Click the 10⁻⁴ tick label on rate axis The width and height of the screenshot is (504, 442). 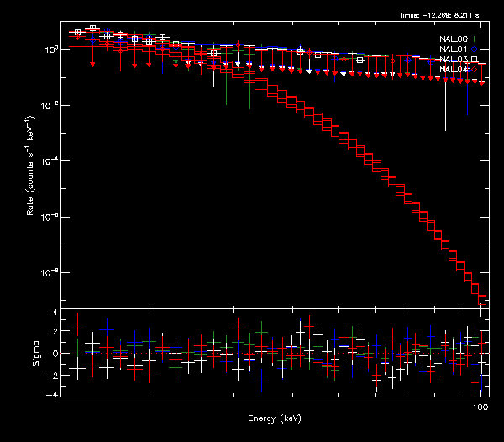click(x=49, y=161)
